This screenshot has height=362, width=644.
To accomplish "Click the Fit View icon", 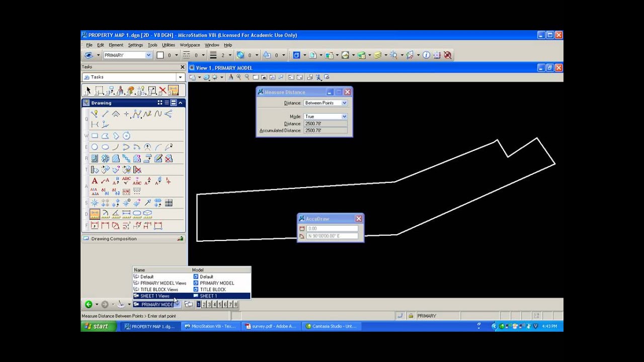I will (264, 77).
